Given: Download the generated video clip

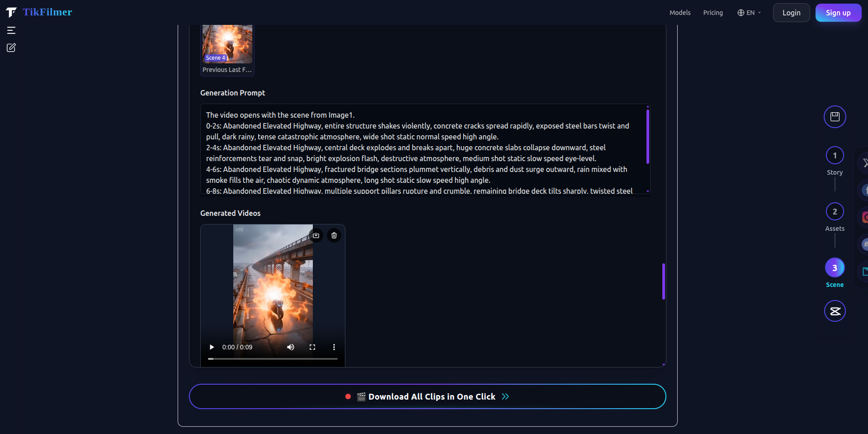Looking at the screenshot, I should coord(316,235).
